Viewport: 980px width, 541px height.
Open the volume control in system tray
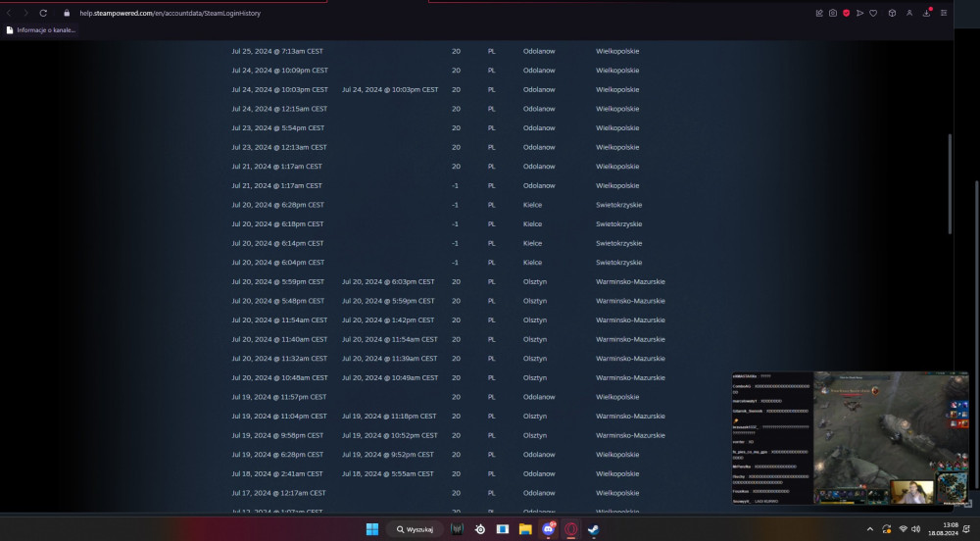915,529
